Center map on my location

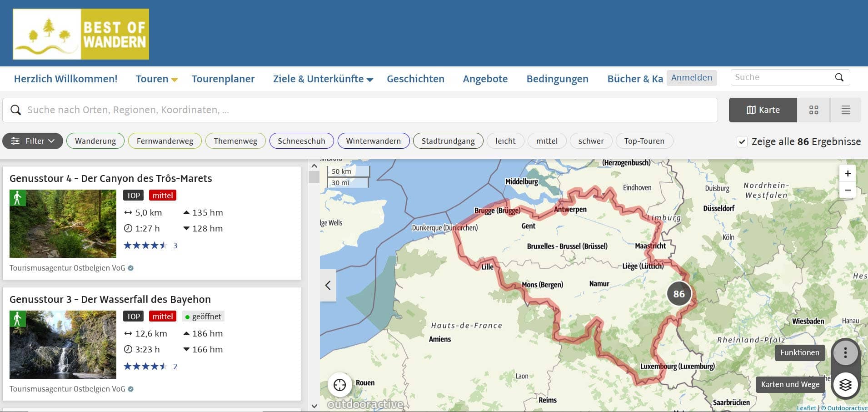coord(339,385)
